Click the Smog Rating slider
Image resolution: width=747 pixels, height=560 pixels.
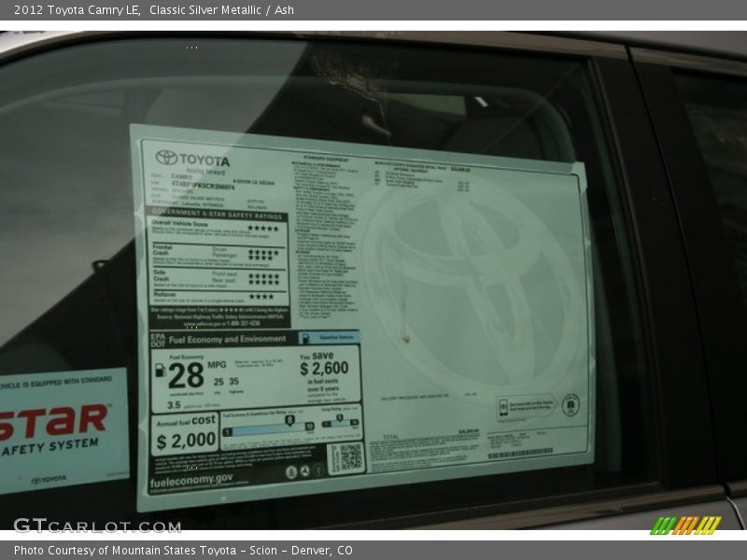pos(340,425)
